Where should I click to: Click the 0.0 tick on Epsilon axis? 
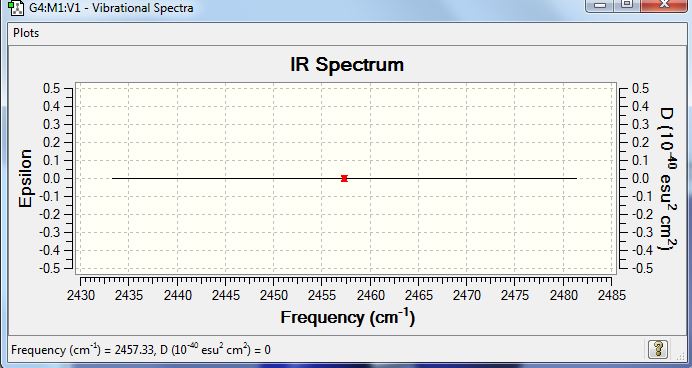pos(51,178)
